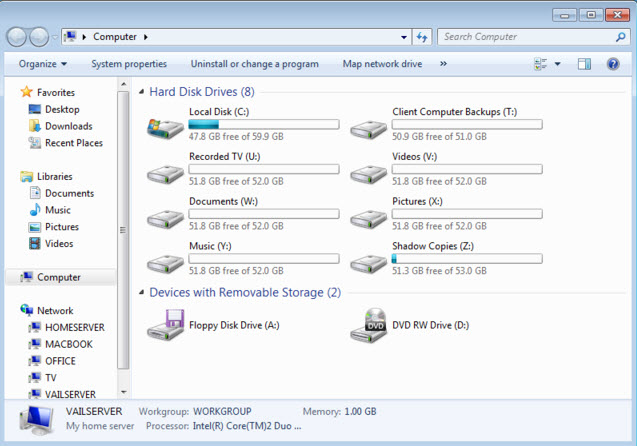Click the back navigation arrow
Viewport: 637px width, 446px height.
(x=17, y=37)
